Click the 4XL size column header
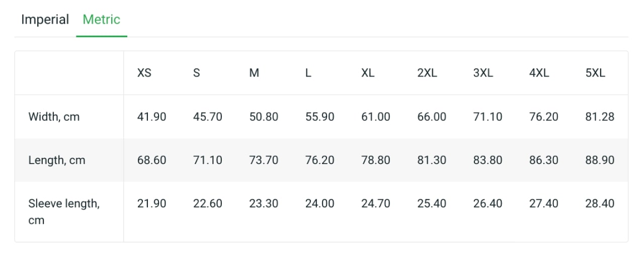 point(539,73)
